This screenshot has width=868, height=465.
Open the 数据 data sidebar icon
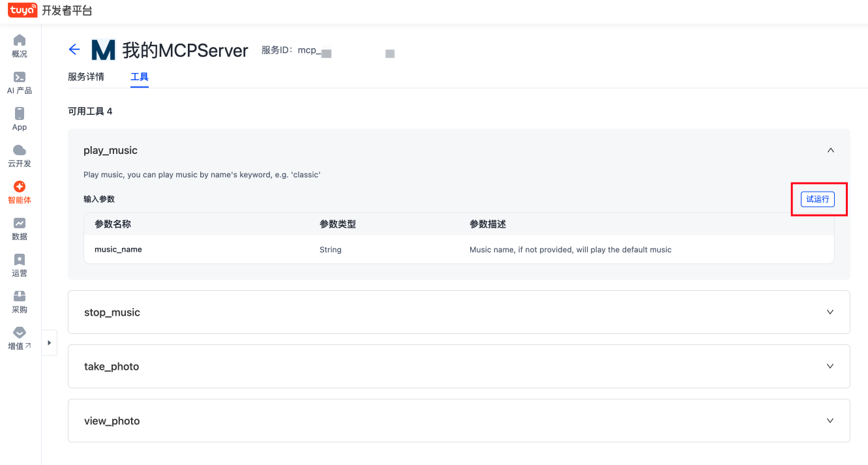tap(20, 228)
